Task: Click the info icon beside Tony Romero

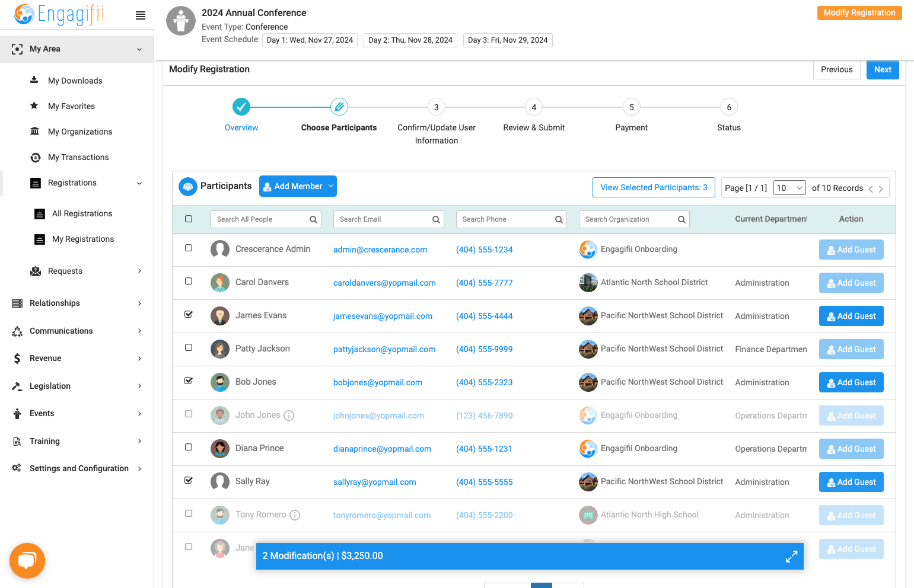Action: tap(295, 515)
